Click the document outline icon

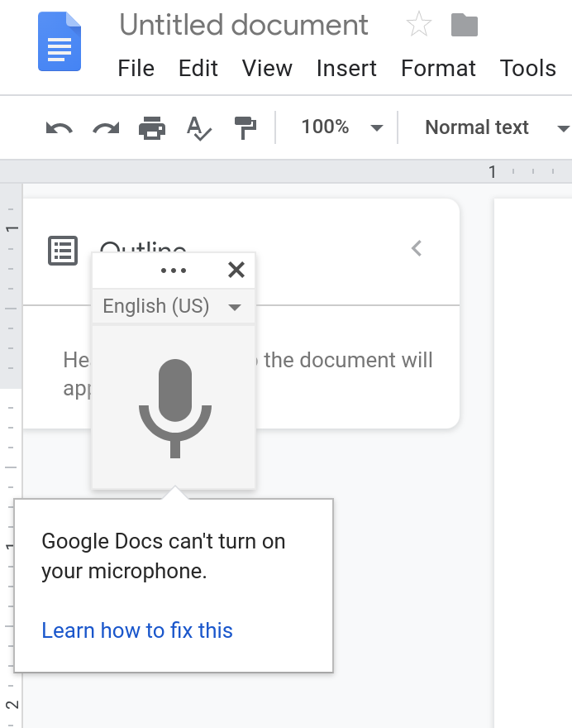tap(63, 251)
